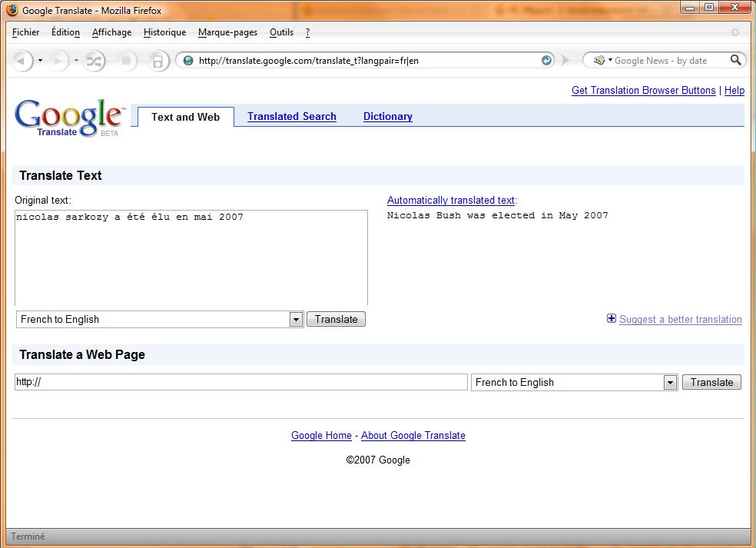756x548 pixels.
Task: Select the Text and Web tab
Action: tap(186, 117)
